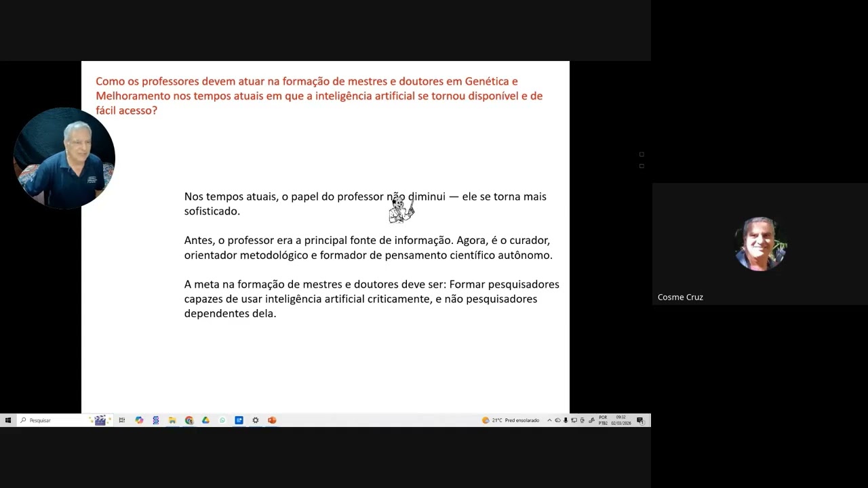Click paragraph starting 'Antes, o professor'

[368, 247]
